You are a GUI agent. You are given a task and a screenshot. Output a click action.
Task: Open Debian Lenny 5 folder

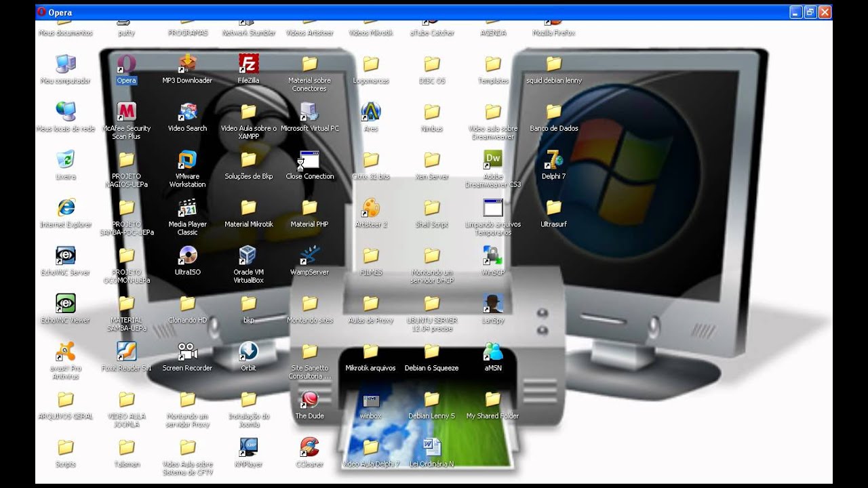click(432, 401)
